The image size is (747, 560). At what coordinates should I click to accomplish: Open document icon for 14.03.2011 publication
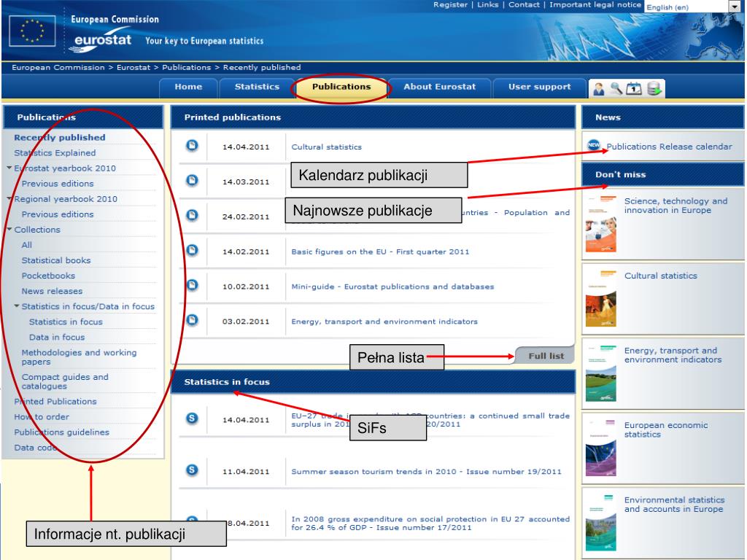click(x=192, y=180)
